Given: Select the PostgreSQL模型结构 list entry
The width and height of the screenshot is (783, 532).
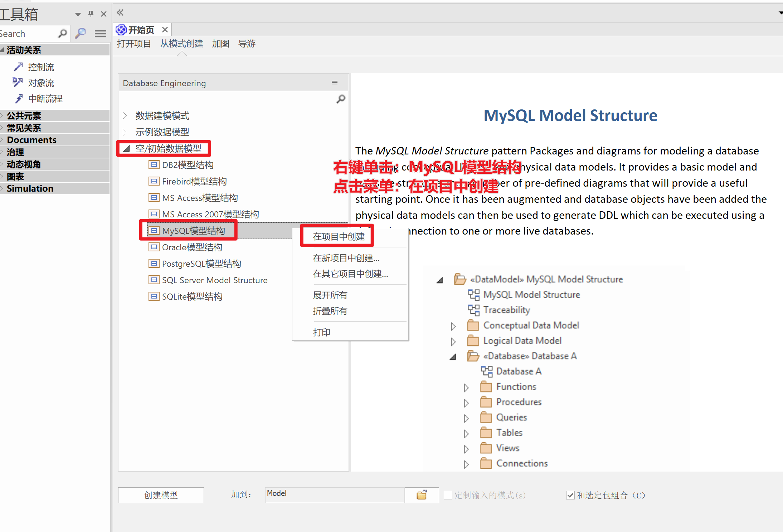Looking at the screenshot, I should click(201, 263).
